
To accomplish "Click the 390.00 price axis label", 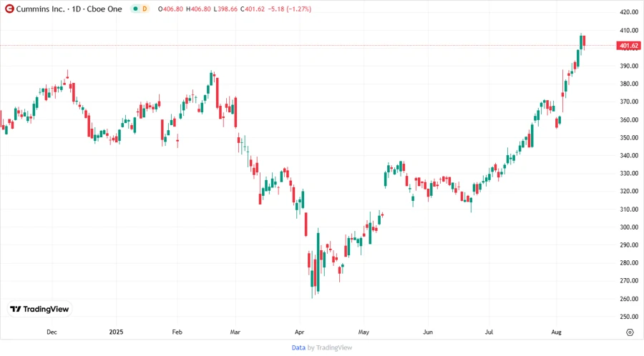I will pos(629,66).
